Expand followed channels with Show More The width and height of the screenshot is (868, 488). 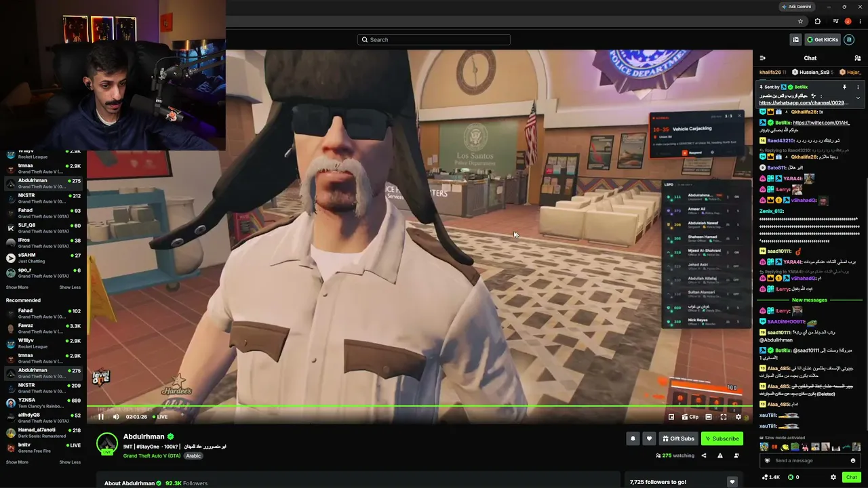point(17,287)
